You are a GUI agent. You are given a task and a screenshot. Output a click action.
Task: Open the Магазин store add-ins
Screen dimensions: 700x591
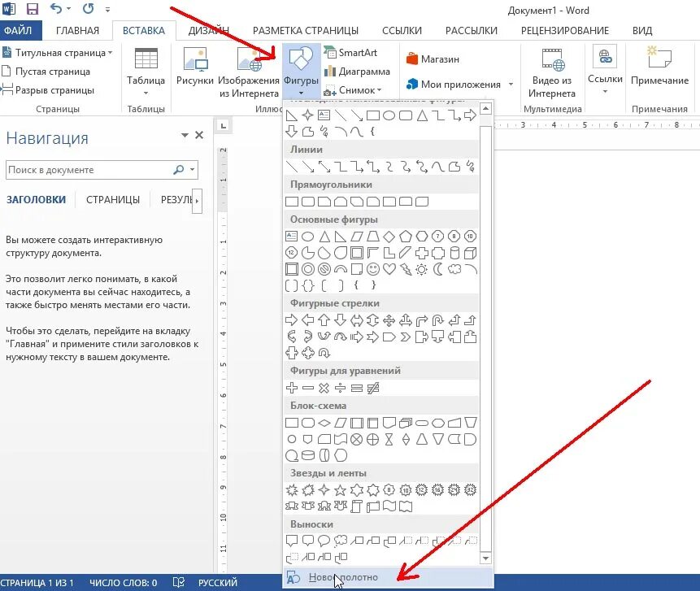[433, 59]
